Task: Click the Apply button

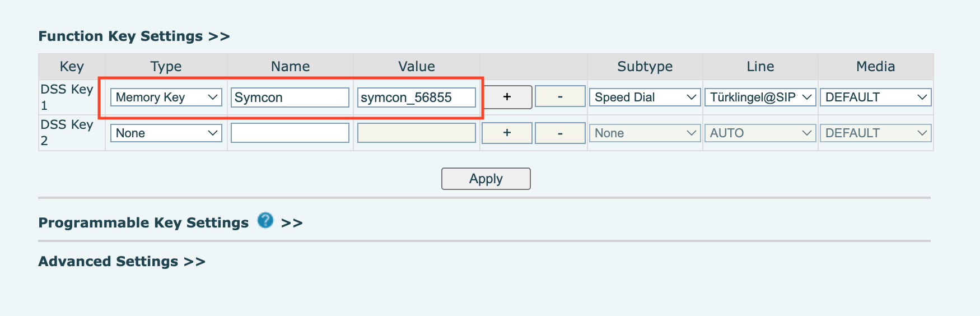Action: [486, 179]
